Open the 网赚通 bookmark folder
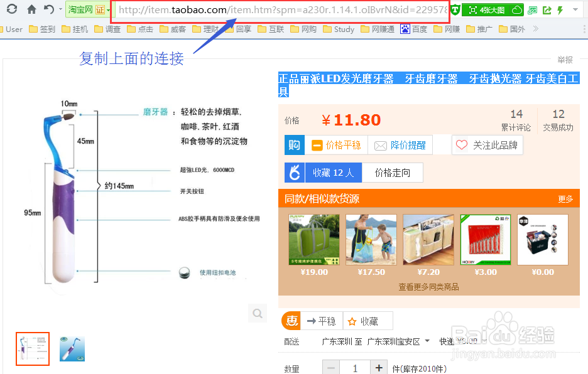The height and width of the screenshot is (374, 588). [x=378, y=29]
